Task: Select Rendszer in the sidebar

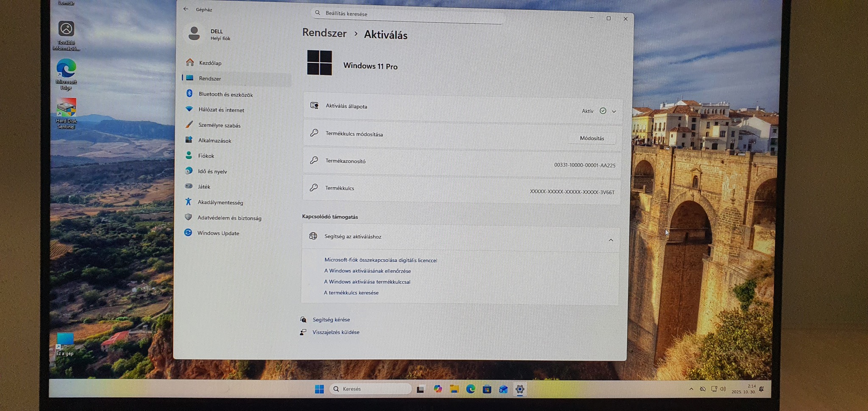Action: click(236, 78)
